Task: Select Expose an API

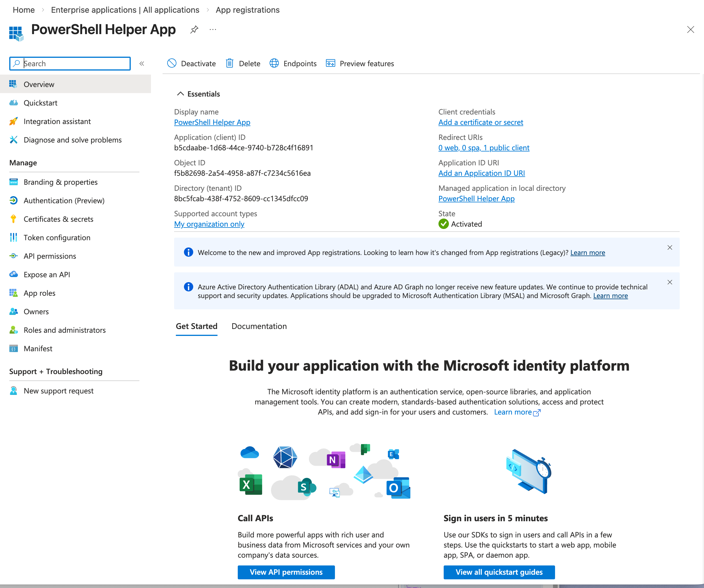Action: coord(47,274)
